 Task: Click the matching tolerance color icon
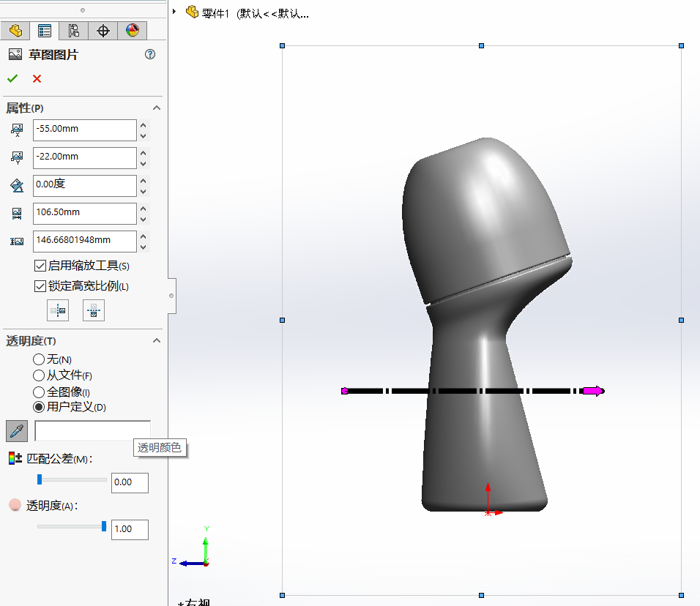(x=15, y=458)
